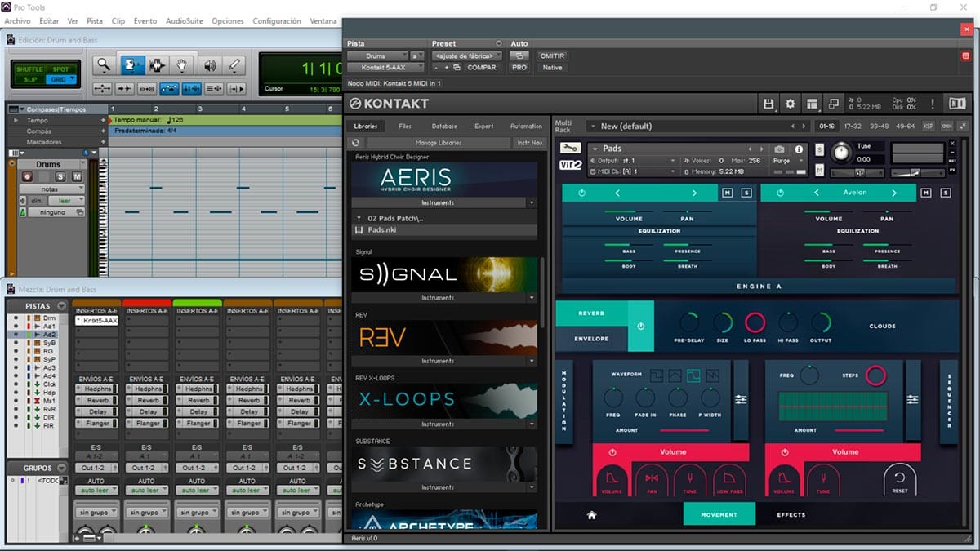Screen dimensions: 980x551
Task: Toggle the modulation Volume power button
Action: point(612,452)
